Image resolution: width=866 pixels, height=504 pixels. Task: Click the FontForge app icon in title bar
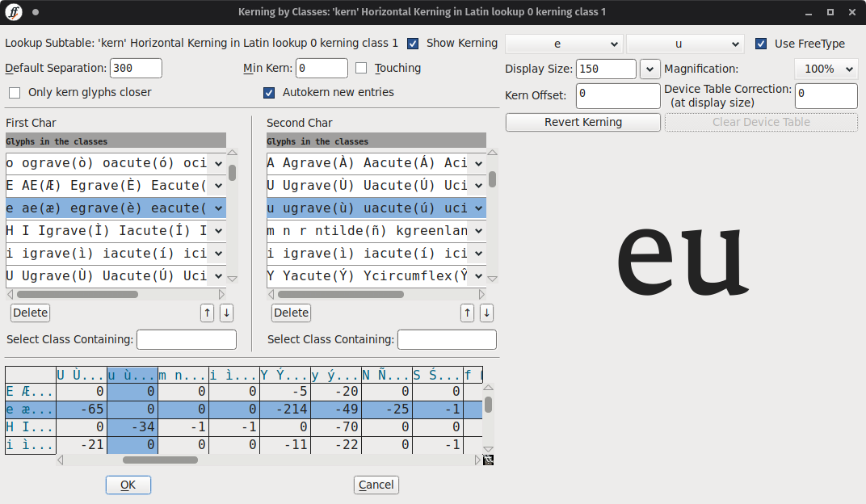click(x=14, y=11)
